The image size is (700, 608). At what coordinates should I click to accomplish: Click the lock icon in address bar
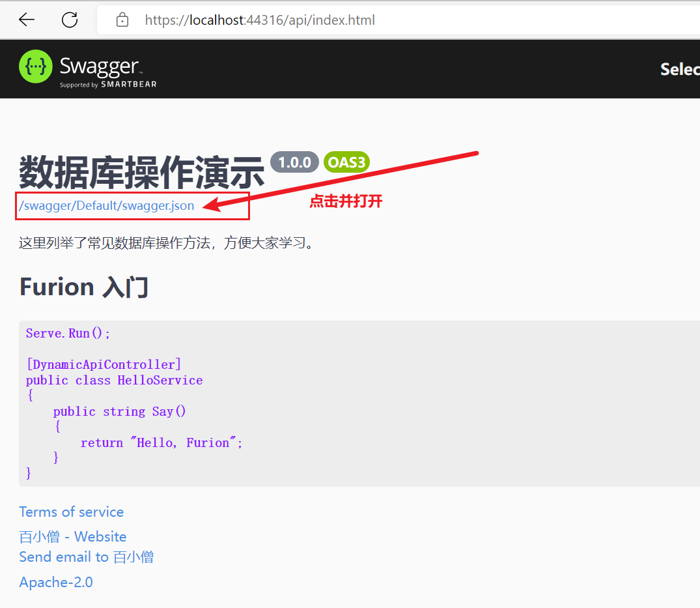point(122,20)
